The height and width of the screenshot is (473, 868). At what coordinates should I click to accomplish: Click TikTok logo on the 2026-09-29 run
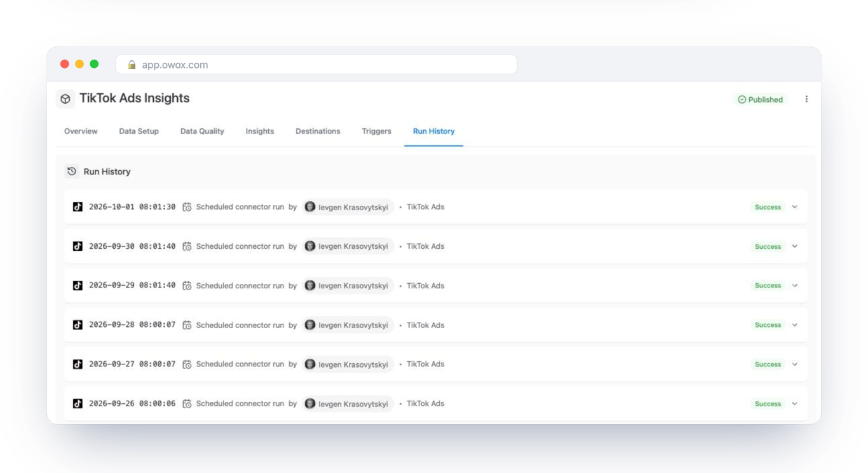coord(78,286)
